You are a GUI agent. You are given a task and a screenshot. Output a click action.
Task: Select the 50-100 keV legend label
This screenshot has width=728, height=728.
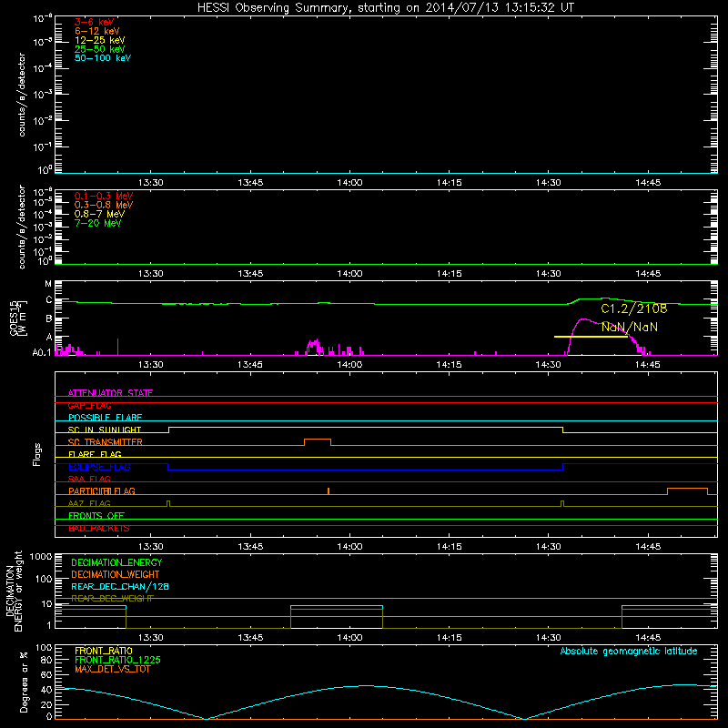click(103, 58)
